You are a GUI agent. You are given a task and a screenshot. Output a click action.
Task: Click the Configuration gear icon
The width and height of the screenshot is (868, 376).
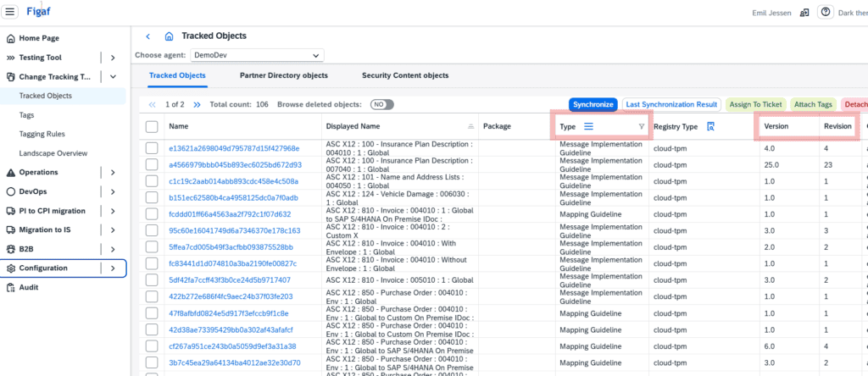[10, 268]
